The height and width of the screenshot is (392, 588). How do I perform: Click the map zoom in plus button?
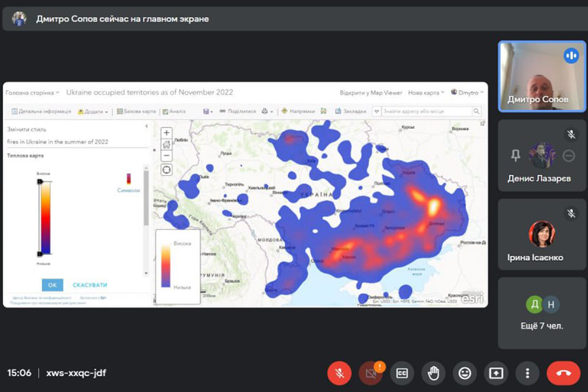pyautogui.click(x=167, y=133)
